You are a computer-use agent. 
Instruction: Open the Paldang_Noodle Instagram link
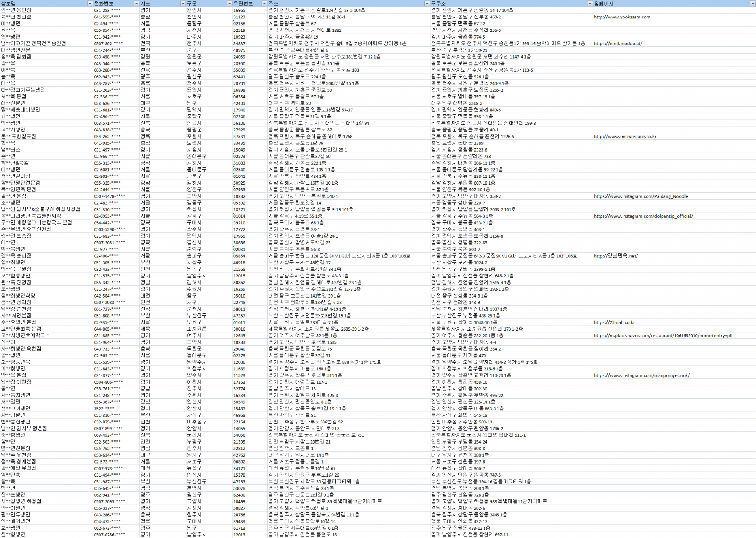[x=641, y=196]
